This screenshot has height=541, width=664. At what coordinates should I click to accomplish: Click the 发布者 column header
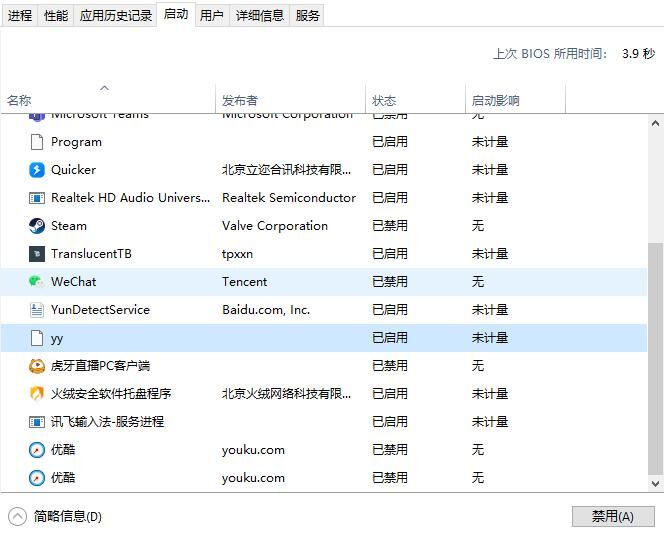pos(240,100)
